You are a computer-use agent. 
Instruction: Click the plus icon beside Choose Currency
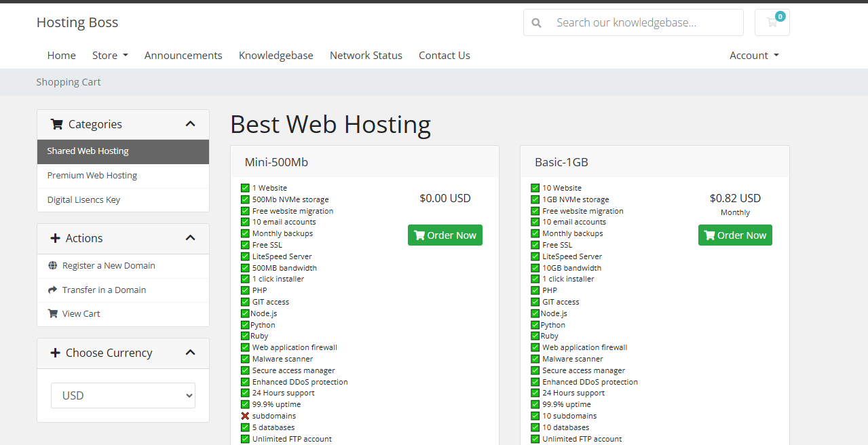point(56,353)
